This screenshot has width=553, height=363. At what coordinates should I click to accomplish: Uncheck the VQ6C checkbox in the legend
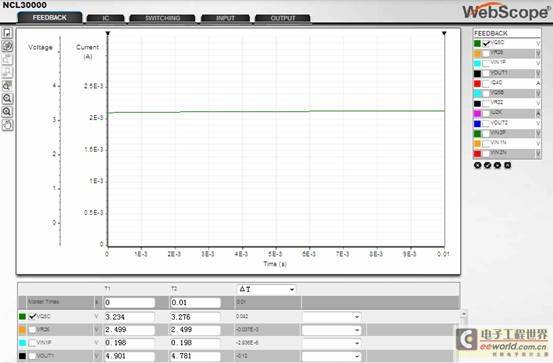486,43
